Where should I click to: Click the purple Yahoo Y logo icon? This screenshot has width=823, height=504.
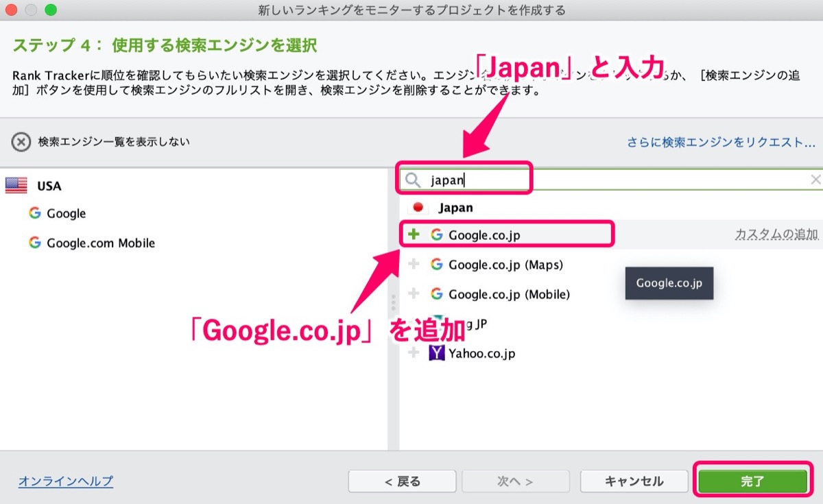coord(436,353)
